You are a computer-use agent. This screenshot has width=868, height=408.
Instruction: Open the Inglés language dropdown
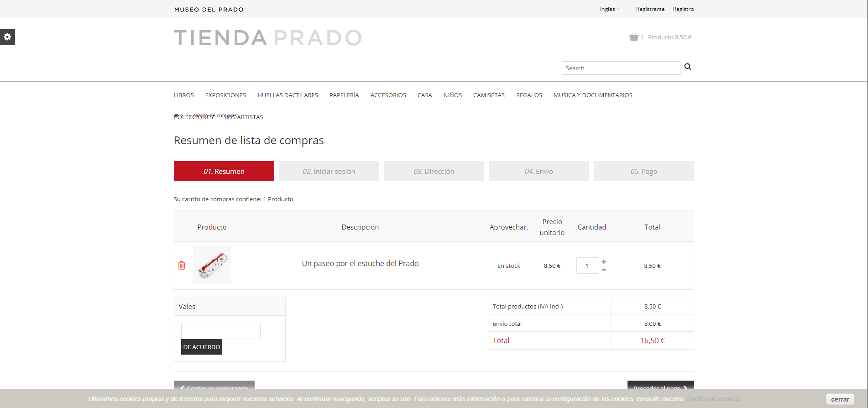point(610,9)
